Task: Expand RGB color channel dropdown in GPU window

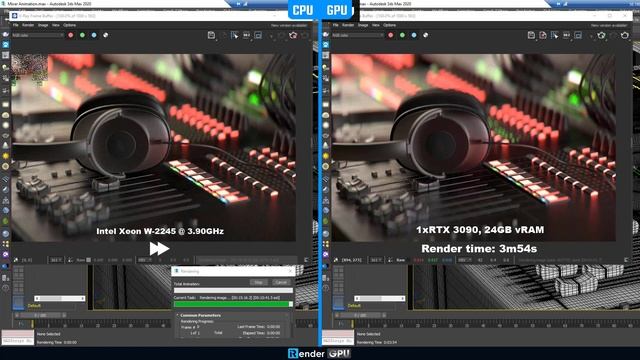Action: [x=358, y=36]
